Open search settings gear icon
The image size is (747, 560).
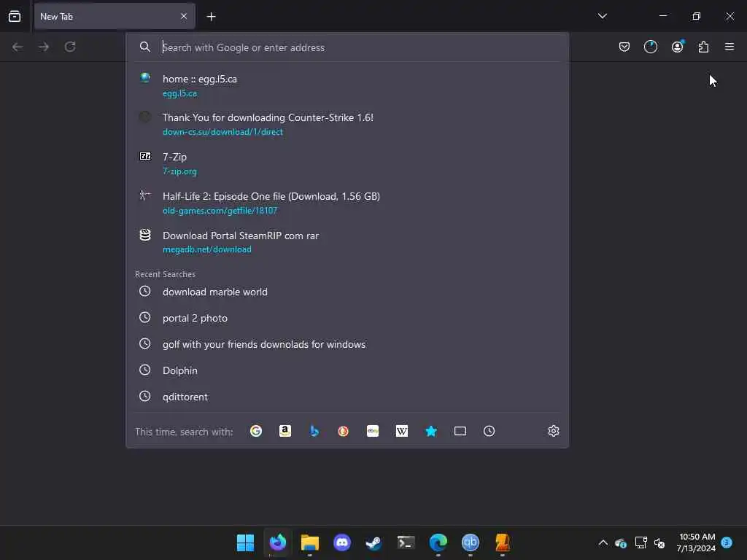(553, 431)
